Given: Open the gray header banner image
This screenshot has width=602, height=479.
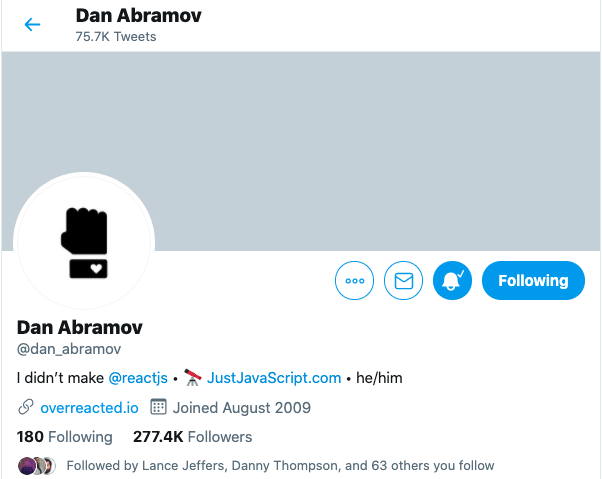Looking at the screenshot, I should click(x=301, y=151).
